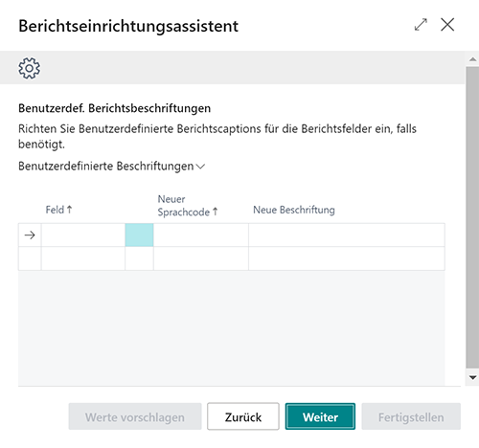The image size is (479, 448).
Task: Click the settings gear icon
Action: 29,68
